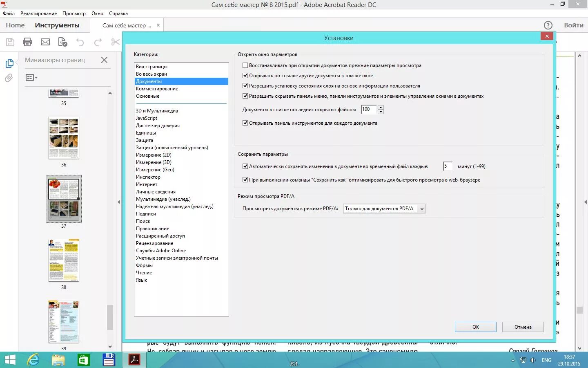Toggle Восстанавливать при открытии документов checkbox
This screenshot has height=368, width=588.
tap(245, 65)
